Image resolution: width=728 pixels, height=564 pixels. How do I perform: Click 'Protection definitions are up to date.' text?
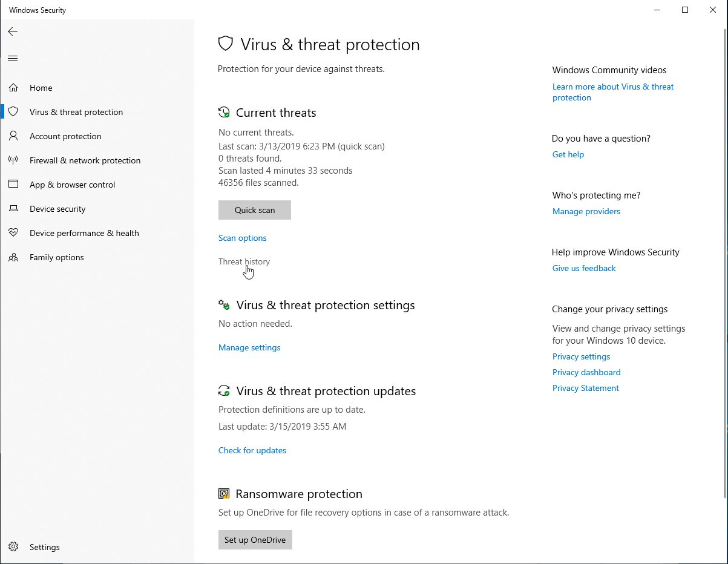click(292, 410)
